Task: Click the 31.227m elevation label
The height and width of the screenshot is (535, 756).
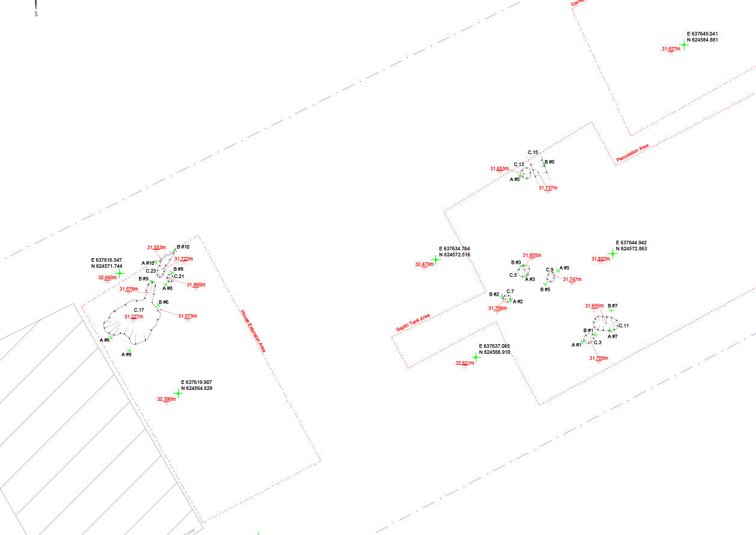Action: point(134,317)
